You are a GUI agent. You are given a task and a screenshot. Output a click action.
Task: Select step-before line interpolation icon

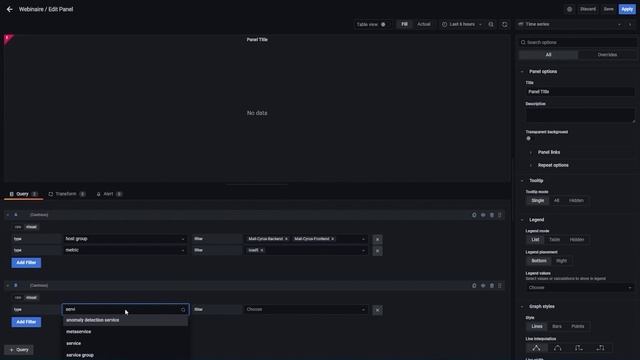[x=579, y=348]
